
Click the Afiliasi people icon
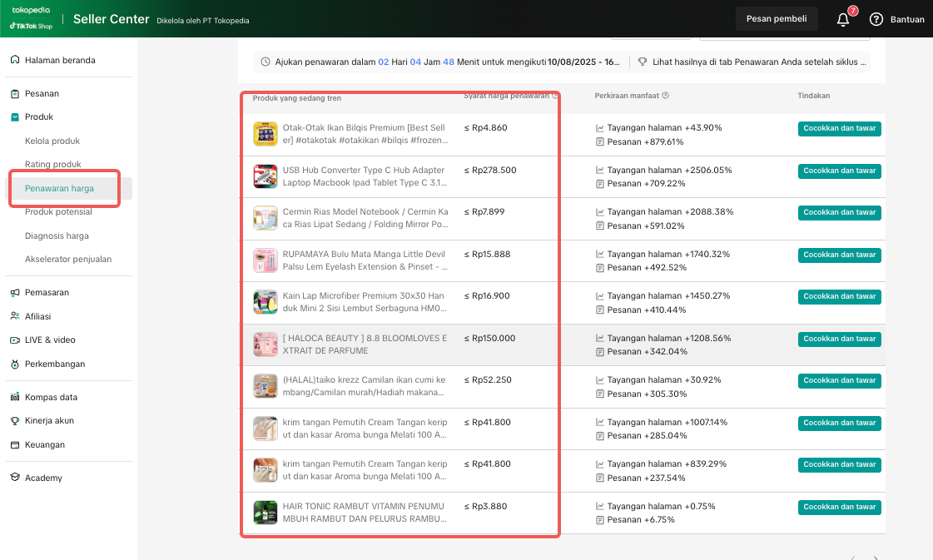15,316
